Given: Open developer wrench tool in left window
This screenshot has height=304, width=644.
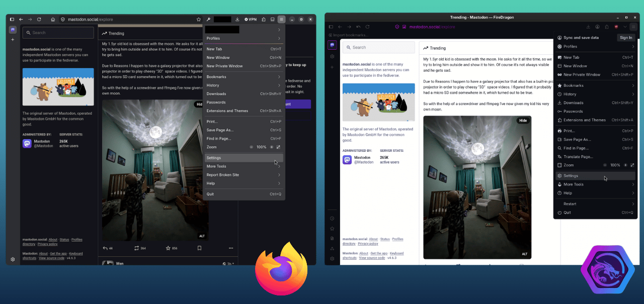Looking at the screenshot, I should (208, 19).
